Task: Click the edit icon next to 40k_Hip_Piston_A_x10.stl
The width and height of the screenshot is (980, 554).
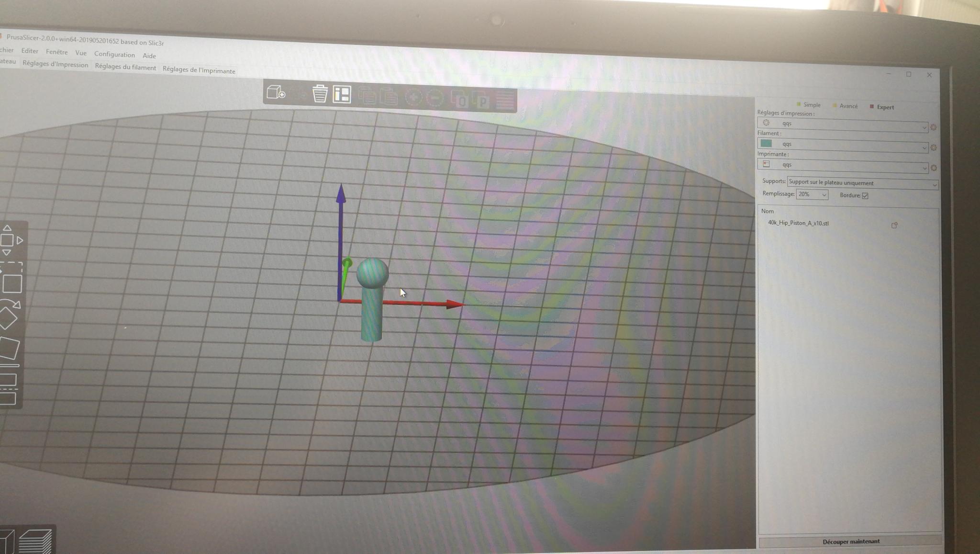Action: 894,225
